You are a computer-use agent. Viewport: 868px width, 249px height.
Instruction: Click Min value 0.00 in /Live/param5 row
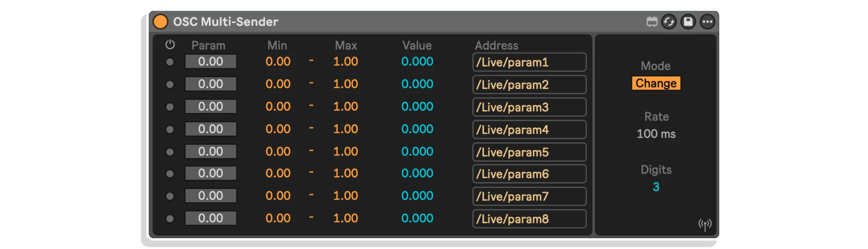click(x=278, y=152)
